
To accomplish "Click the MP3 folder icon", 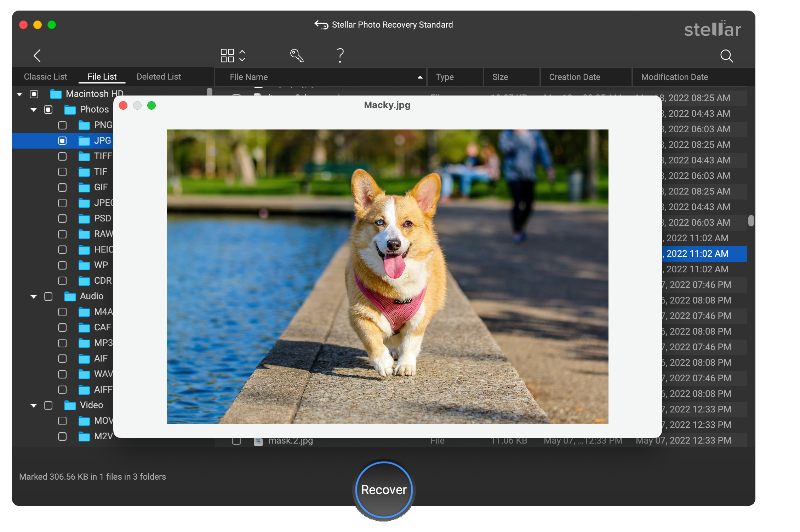I will pos(84,343).
